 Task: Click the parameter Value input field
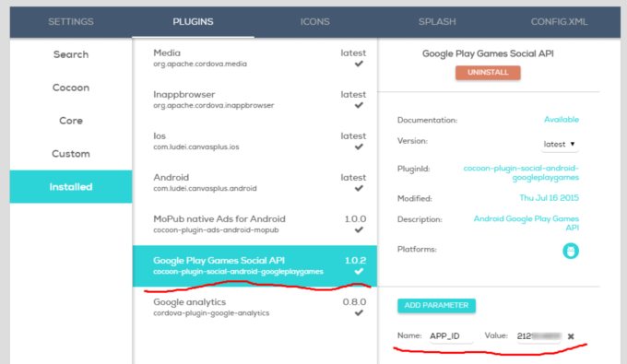tap(538, 336)
